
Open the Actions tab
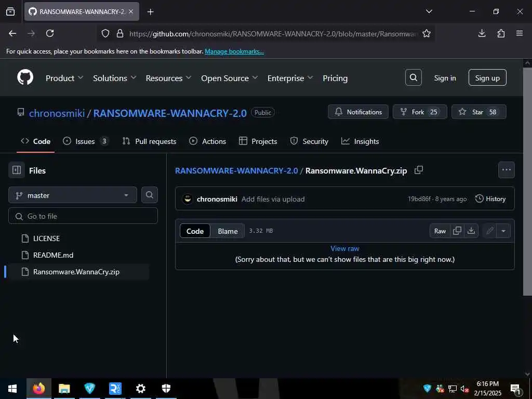(x=207, y=141)
